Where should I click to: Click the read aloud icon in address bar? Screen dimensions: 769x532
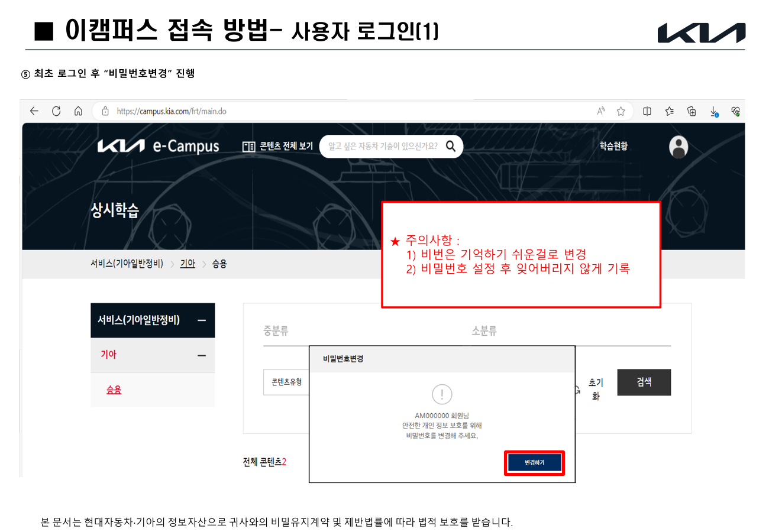(601, 111)
